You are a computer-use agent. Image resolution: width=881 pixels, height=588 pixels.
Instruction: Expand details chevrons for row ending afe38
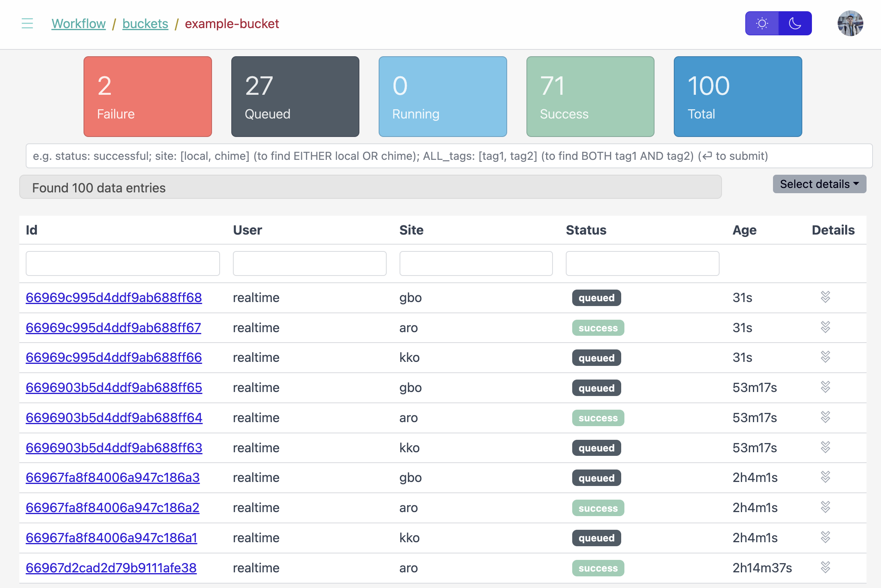pos(825,567)
